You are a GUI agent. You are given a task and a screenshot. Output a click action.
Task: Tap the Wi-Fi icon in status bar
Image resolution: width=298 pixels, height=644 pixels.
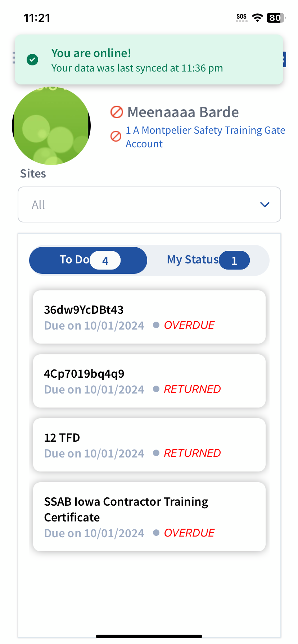257,18
